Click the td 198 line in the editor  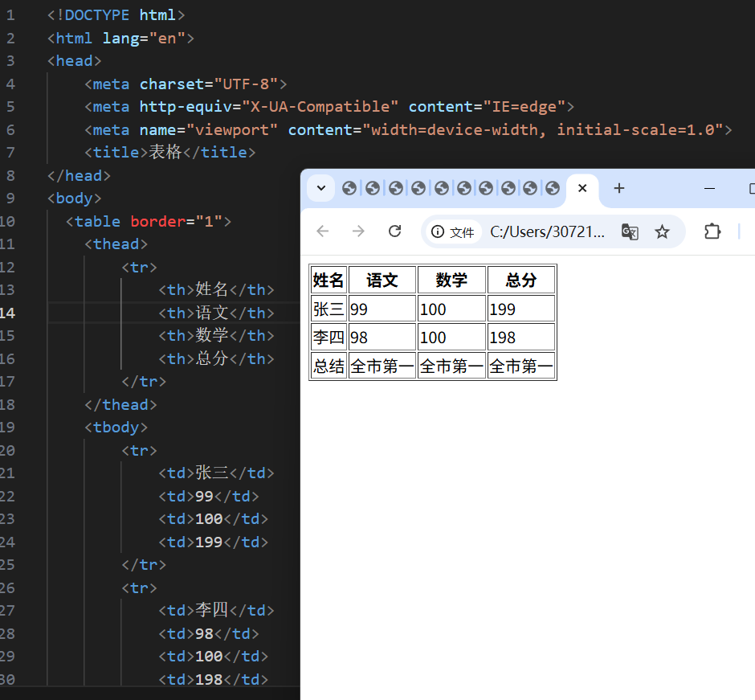[x=214, y=679]
